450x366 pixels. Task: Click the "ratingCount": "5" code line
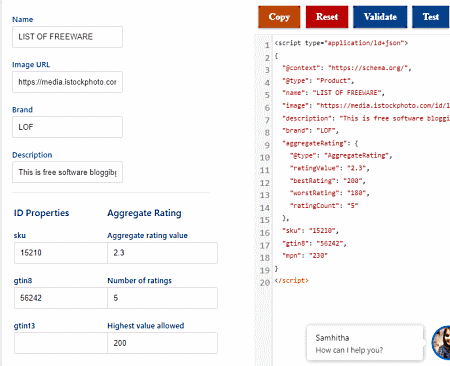click(324, 206)
